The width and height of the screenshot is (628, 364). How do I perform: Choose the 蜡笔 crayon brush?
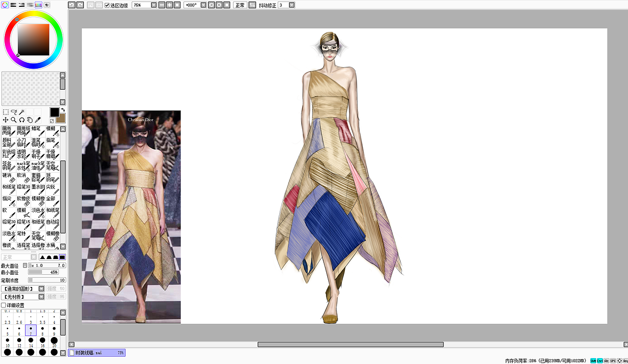[38, 131]
